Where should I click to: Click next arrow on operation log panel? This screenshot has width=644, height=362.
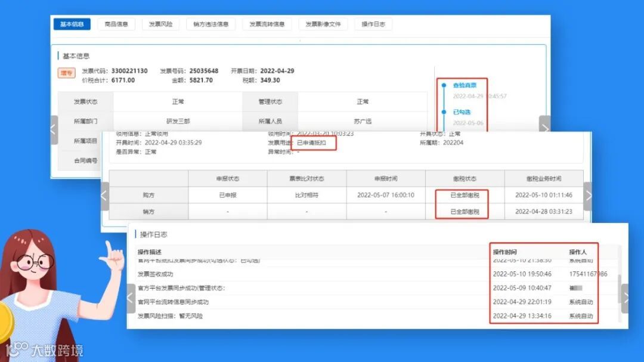[x=625, y=298]
